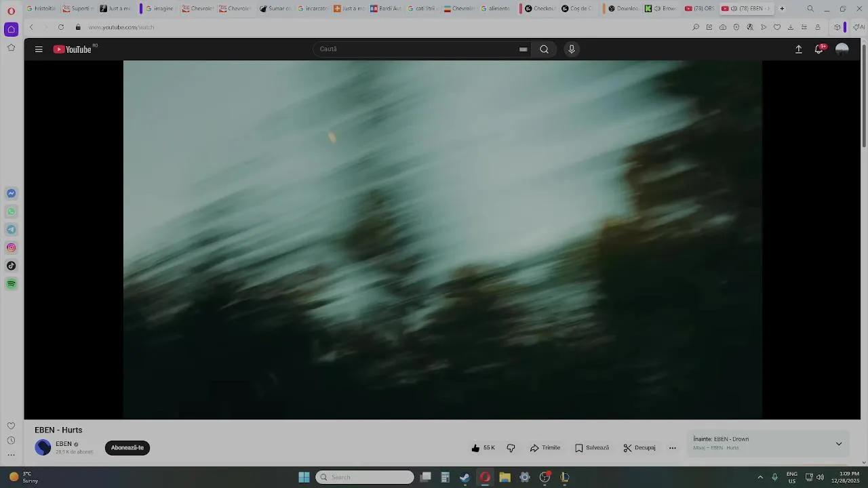The height and width of the screenshot is (488, 868).
Task: Save video with Salvează button
Action: (x=592, y=448)
